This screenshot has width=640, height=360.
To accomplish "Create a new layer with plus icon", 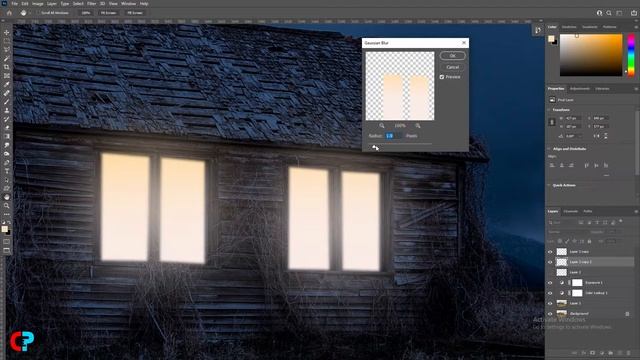I will pos(620,353).
